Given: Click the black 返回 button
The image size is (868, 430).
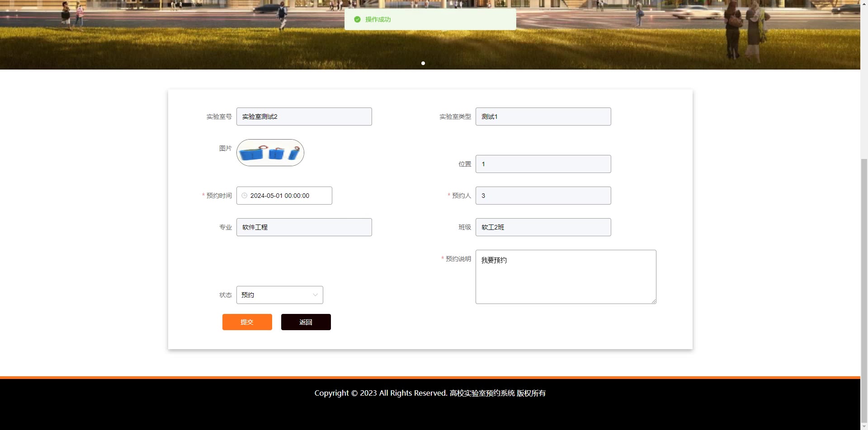Looking at the screenshot, I should click(x=306, y=322).
